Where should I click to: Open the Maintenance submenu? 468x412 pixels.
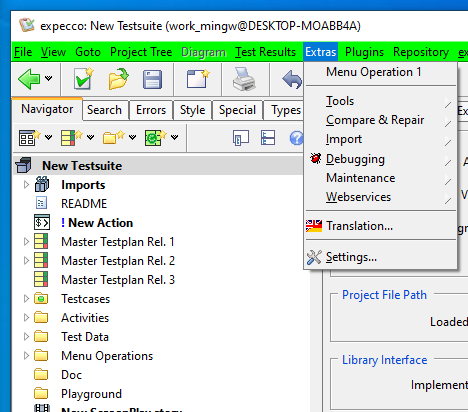tap(380, 178)
